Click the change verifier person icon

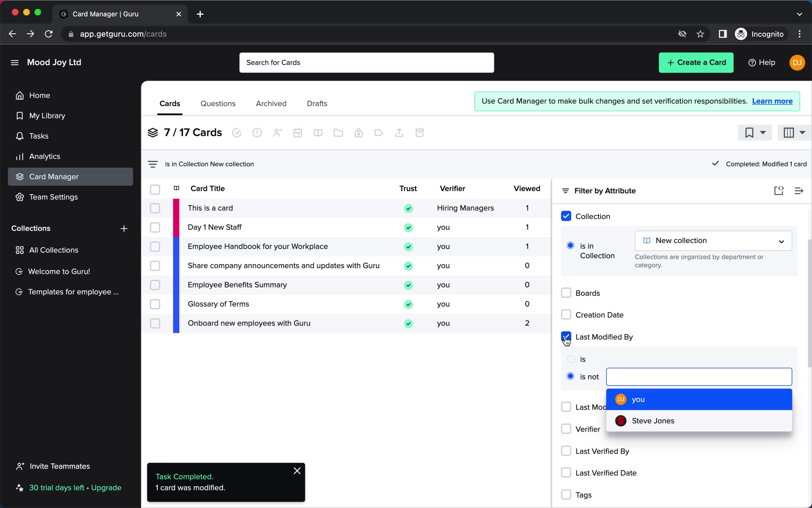[x=277, y=133]
